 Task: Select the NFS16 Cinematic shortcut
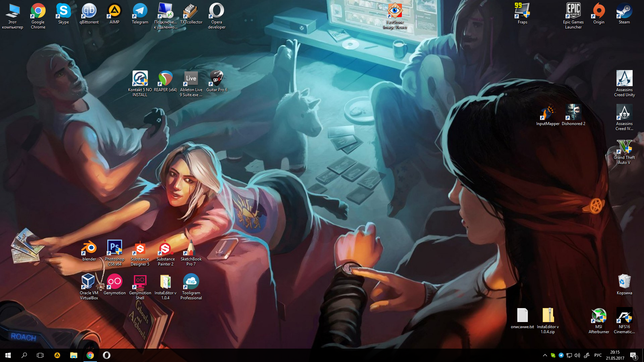tap(624, 321)
